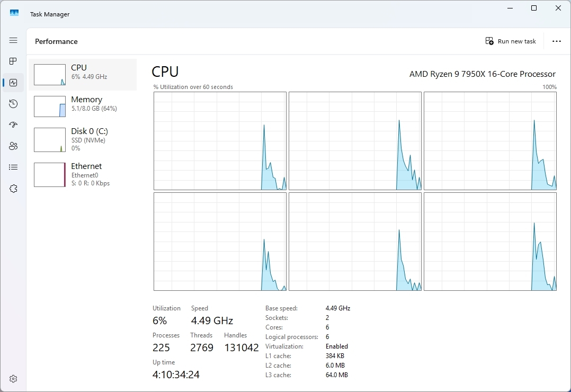
Task: Open the Services page icon
Action: coord(13,189)
